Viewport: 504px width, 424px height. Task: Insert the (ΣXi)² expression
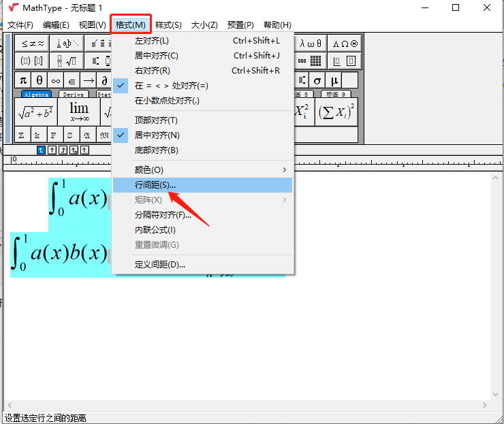pos(336,112)
